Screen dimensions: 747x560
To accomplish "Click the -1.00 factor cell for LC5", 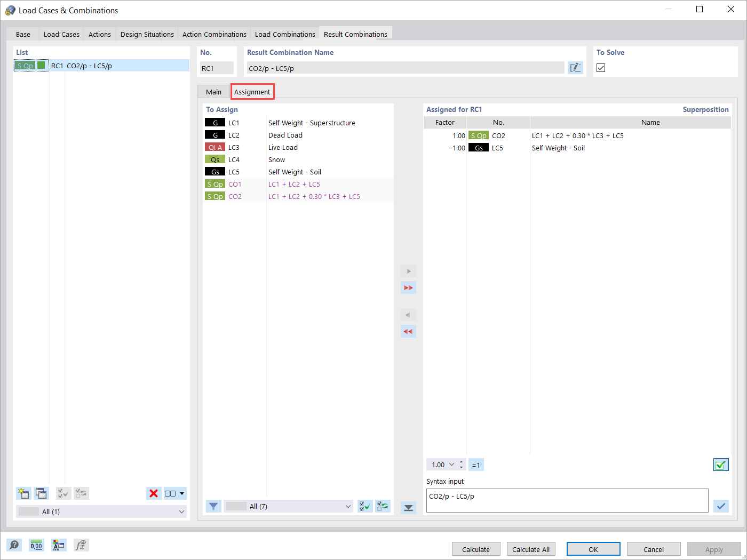I will click(445, 148).
